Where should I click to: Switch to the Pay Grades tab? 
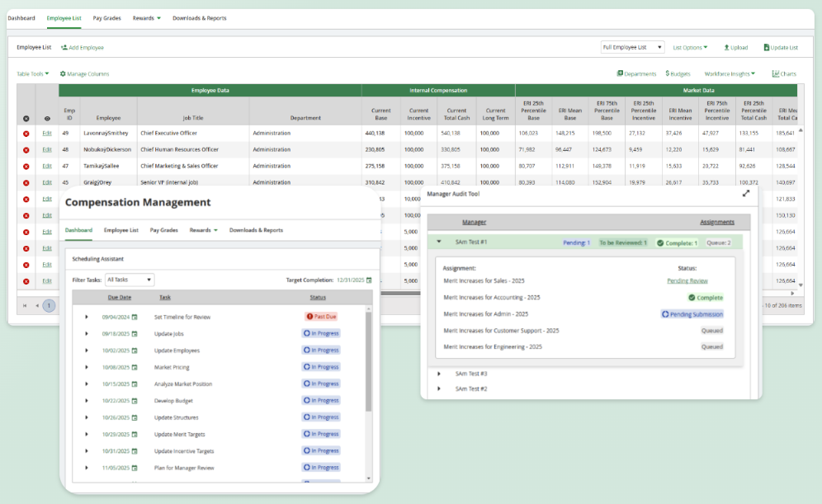point(107,18)
